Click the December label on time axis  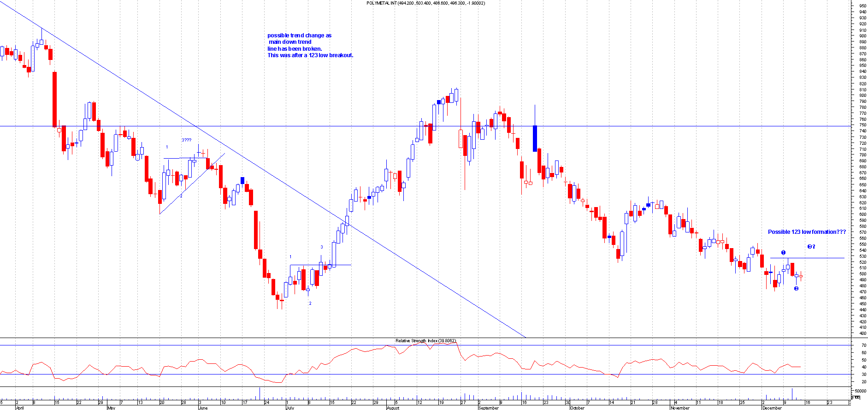coord(772,408)
